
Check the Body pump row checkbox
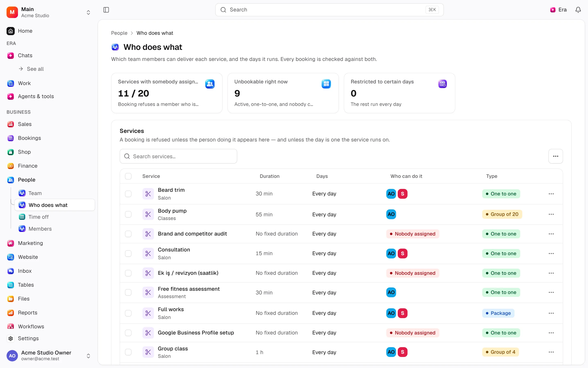[128, 214]
